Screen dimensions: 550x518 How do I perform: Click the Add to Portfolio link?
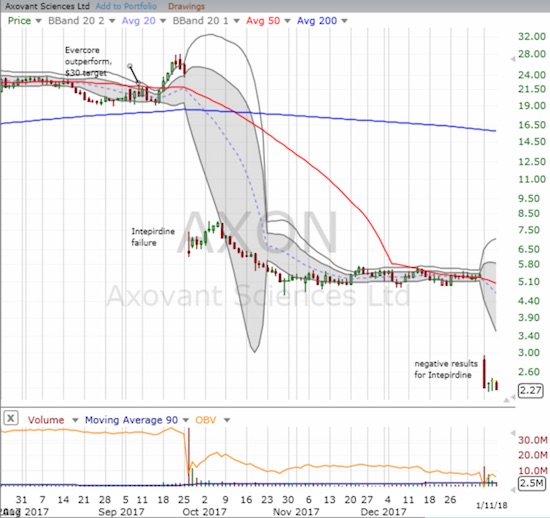126,6
